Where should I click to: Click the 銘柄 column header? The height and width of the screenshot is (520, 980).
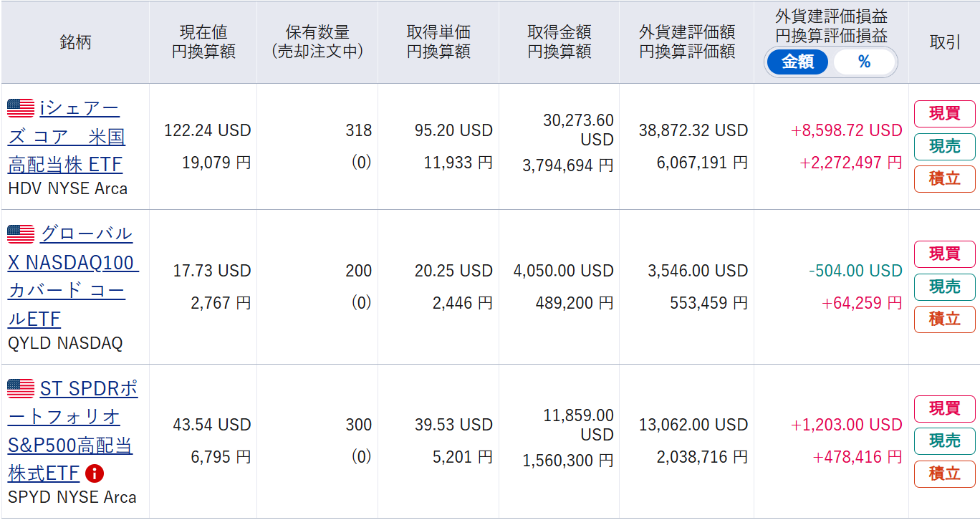pos(75,42)
